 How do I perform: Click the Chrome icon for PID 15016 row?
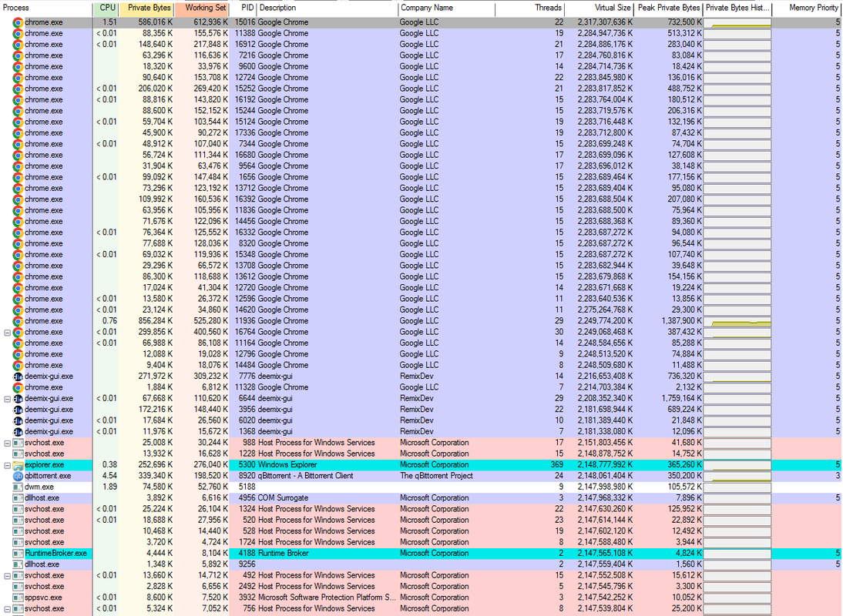pyautogui.click(x=18, y=22)
